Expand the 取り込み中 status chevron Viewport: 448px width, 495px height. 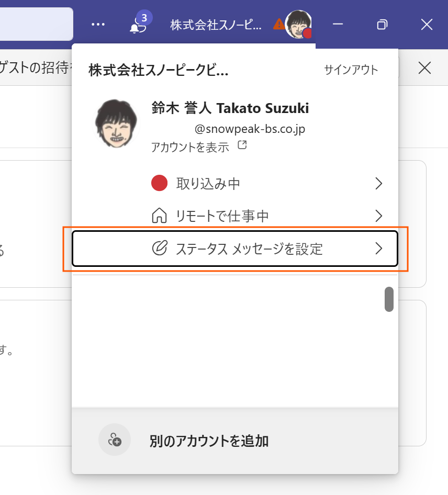tap(379, 184)
